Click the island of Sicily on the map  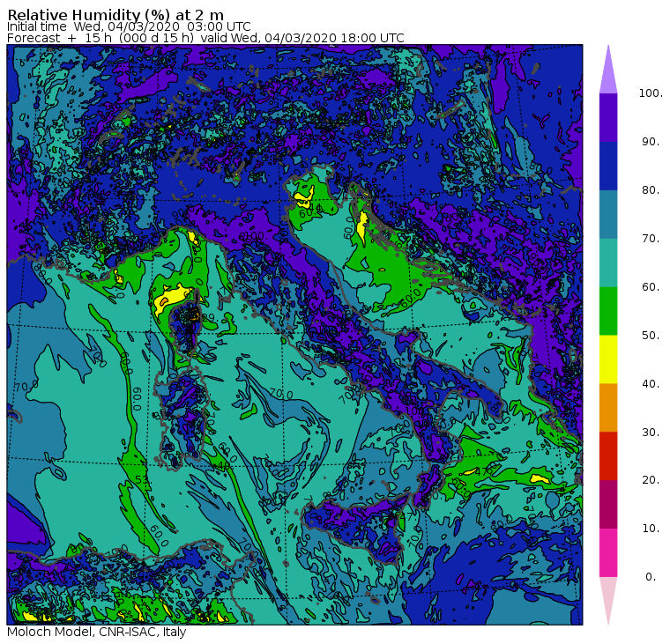point(357,529)
